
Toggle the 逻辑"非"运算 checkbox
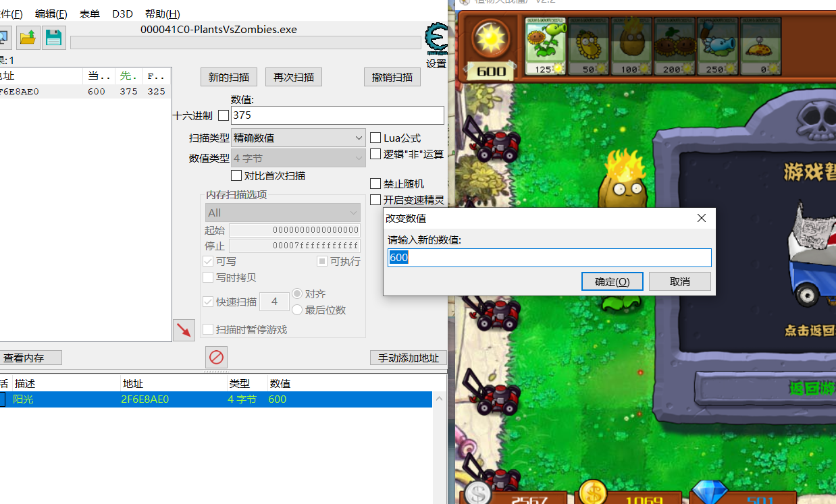tap(375, 154)
